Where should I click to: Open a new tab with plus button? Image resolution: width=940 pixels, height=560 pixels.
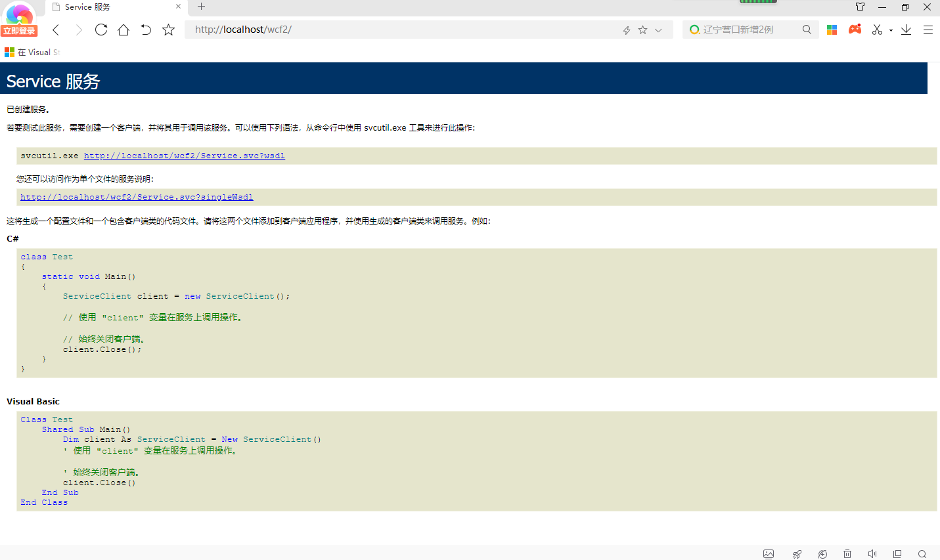pyautogui.click(x=202, y=7)
